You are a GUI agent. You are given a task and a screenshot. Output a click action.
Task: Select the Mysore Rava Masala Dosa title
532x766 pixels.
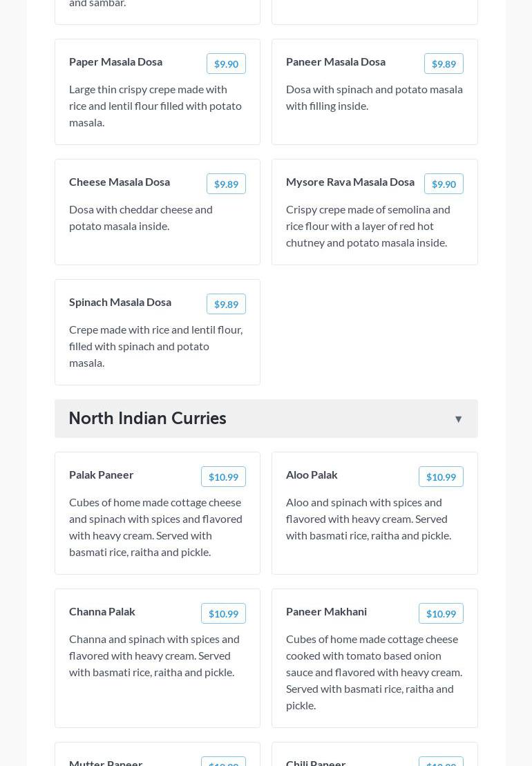coord(350,182)
